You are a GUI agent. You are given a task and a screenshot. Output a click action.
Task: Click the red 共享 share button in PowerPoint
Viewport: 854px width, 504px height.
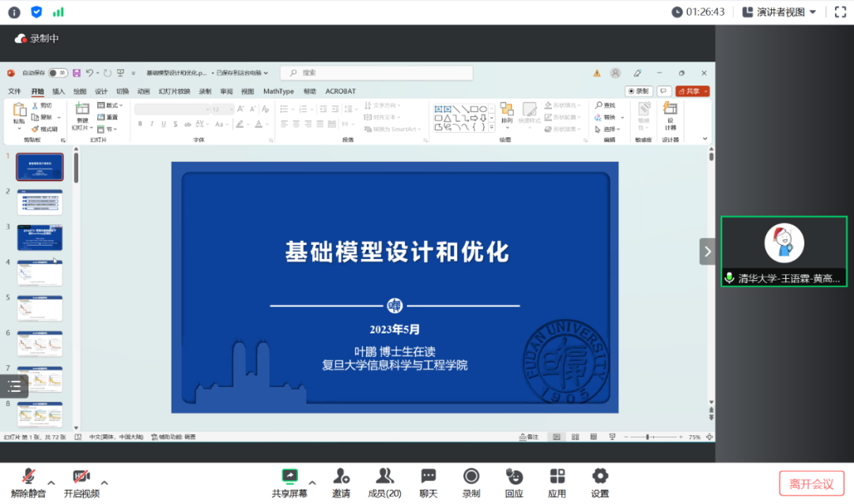point(692,91)
